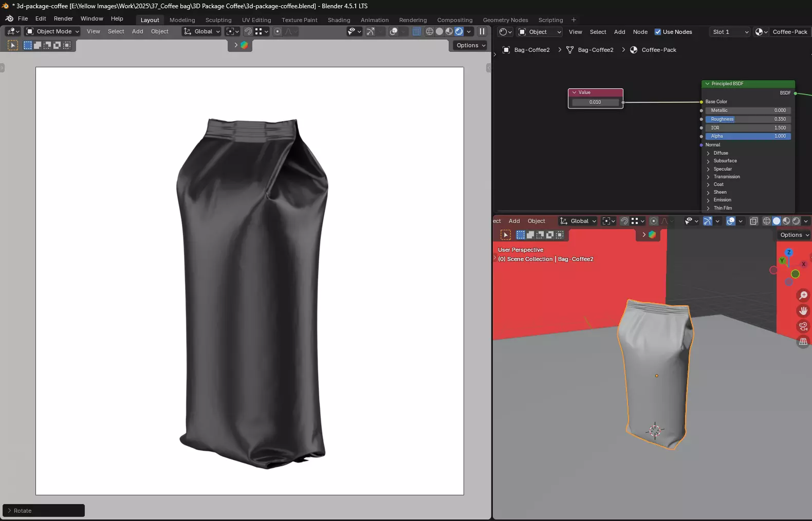Screen dimensions: 812x521
Task: Click the Z axis on navigation gizmo
Action: coord(789,252)
